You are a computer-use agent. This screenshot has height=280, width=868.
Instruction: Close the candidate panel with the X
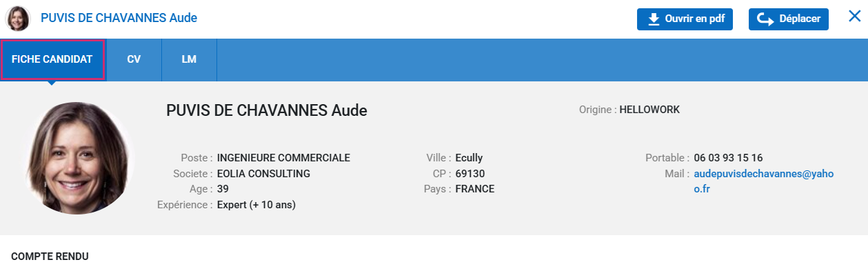pyautogui.click(x=855, y=17)
